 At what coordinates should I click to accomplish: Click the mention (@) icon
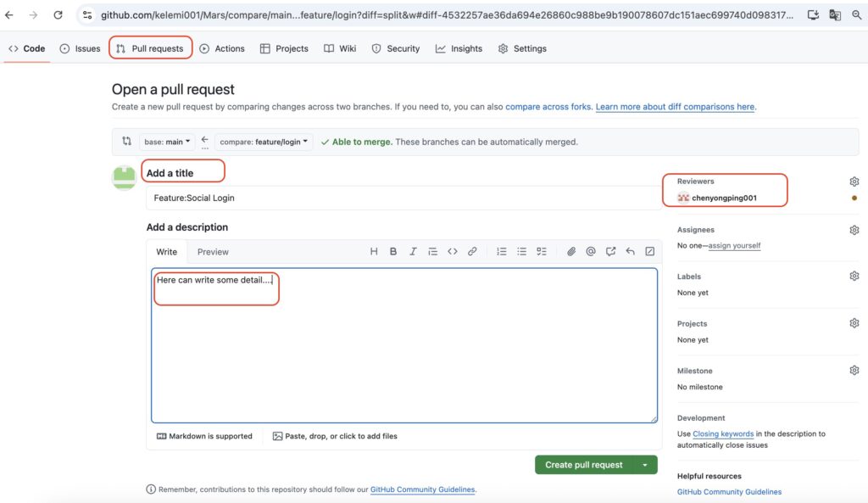[x=591, y=252]
